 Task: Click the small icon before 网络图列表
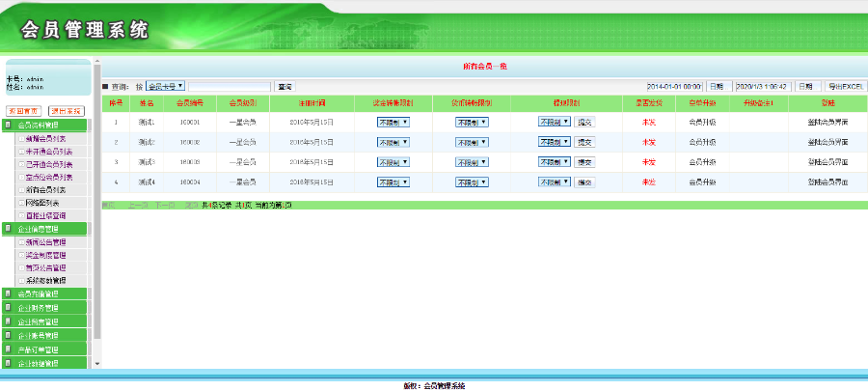tap(21, 203)
